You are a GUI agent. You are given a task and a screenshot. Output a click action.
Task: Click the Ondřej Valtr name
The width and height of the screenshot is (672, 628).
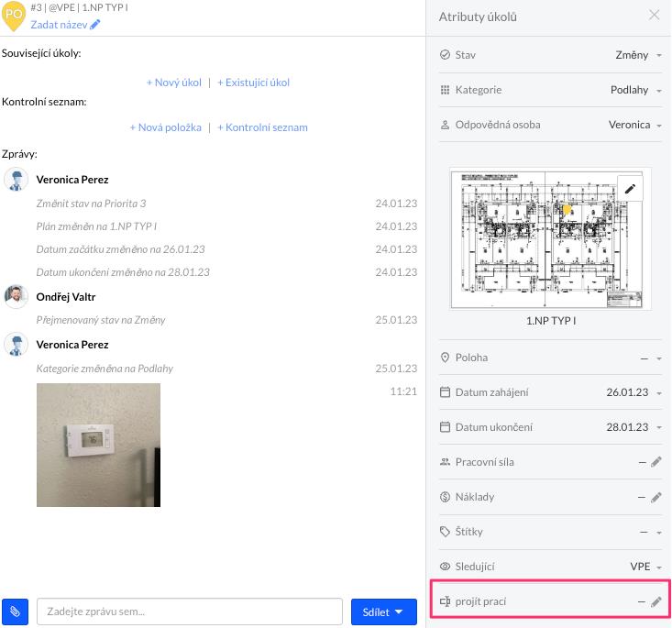coord(66,297)
